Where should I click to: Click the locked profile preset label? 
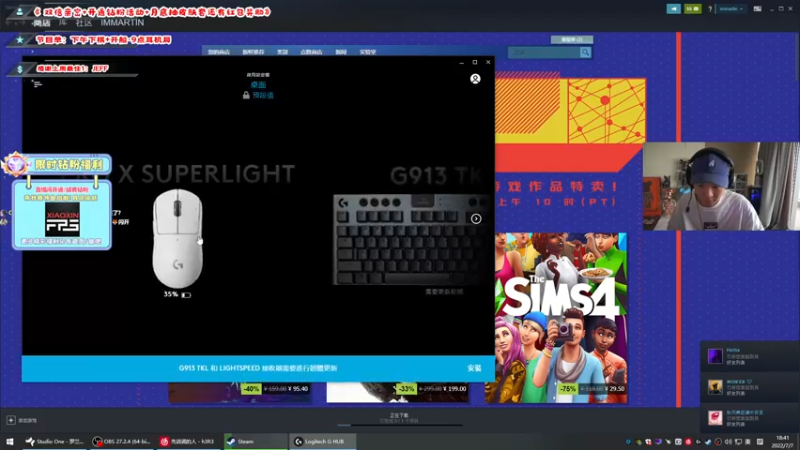pos(258,95)
